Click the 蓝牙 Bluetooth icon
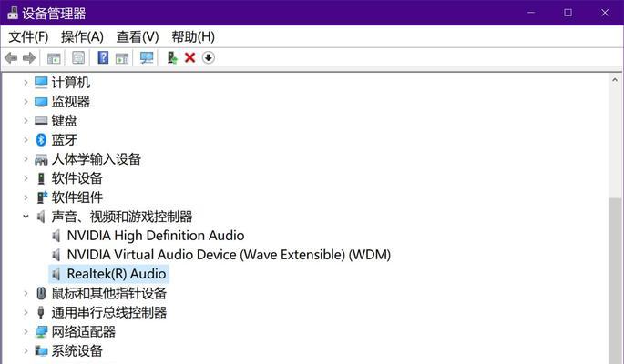Image resolution: width=624 pixels, height=364 pixels. click(41, 139)
